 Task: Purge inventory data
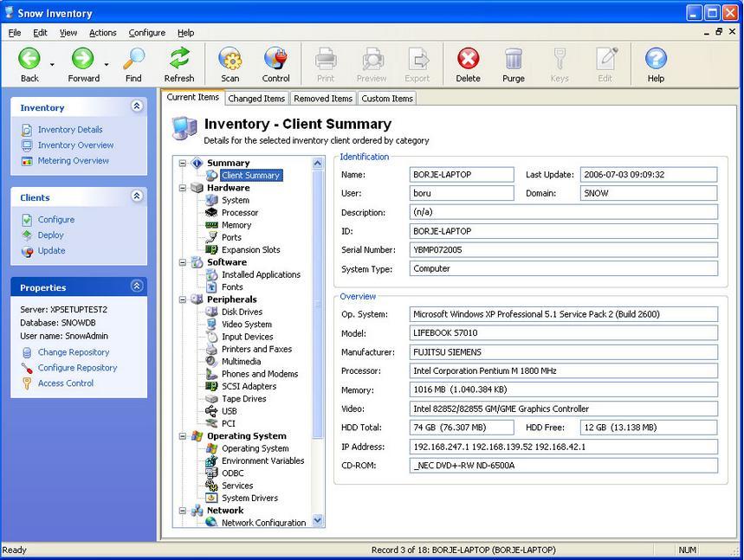tap(513, 63)
